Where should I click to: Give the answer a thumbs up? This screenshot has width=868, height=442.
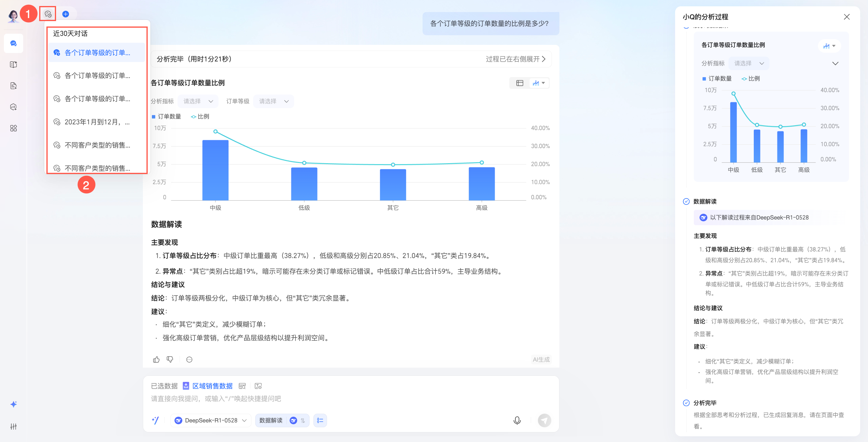[x=156, y=360]
